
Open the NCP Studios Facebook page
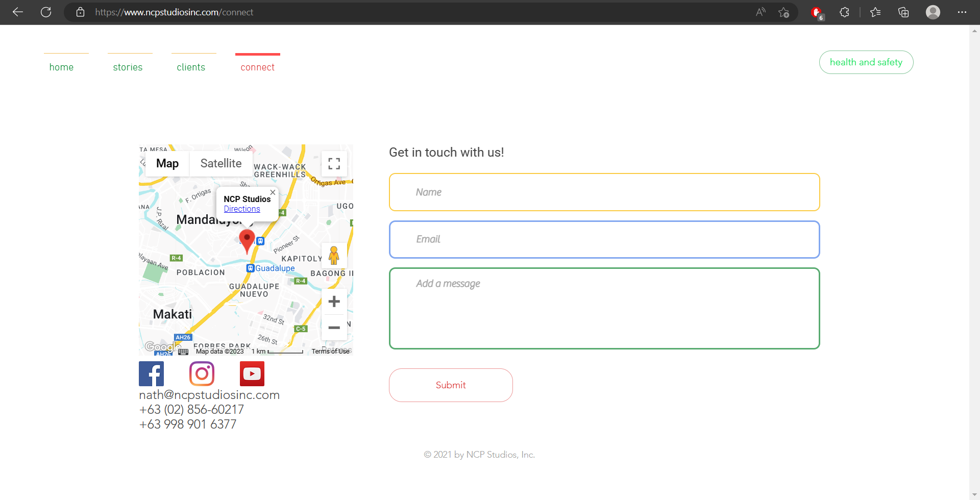click(151, 374)
